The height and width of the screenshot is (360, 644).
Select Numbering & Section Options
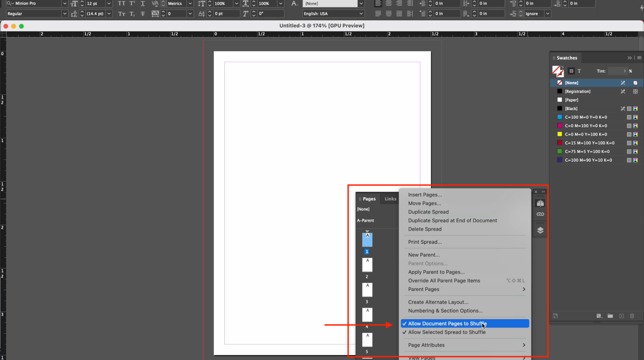[444, 310]
